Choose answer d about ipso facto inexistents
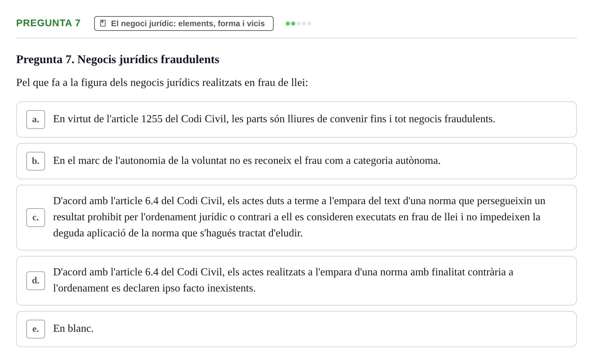593x364 pixels. pos(296,281)
